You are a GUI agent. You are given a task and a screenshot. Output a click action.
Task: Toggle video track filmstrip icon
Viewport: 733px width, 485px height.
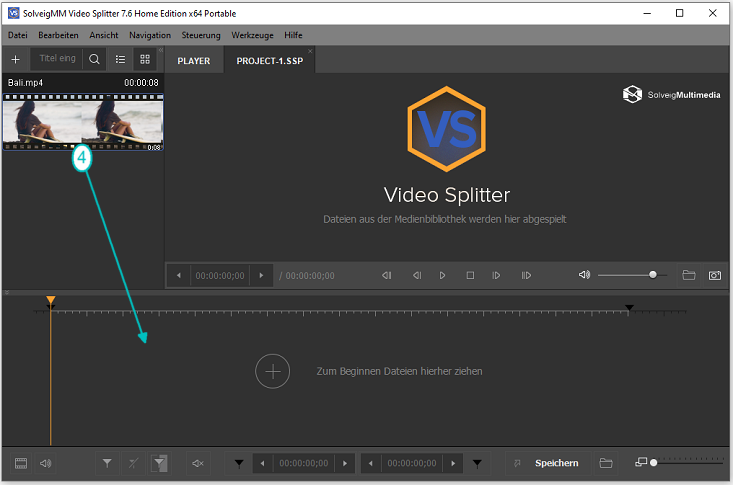21,463
